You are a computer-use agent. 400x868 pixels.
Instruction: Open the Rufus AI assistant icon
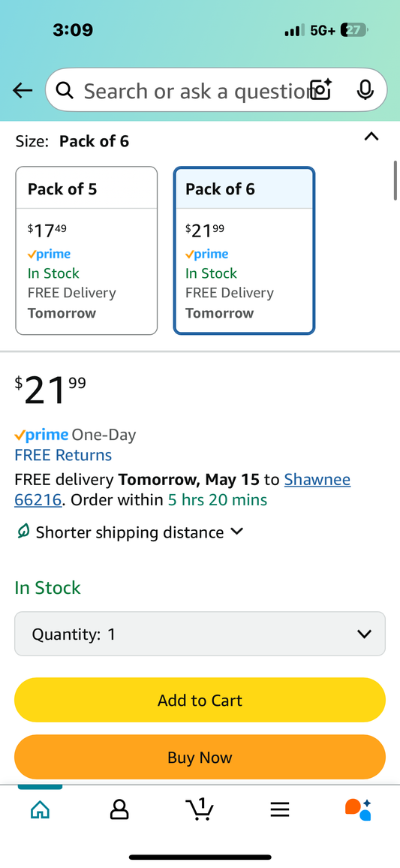coord(358,809)
